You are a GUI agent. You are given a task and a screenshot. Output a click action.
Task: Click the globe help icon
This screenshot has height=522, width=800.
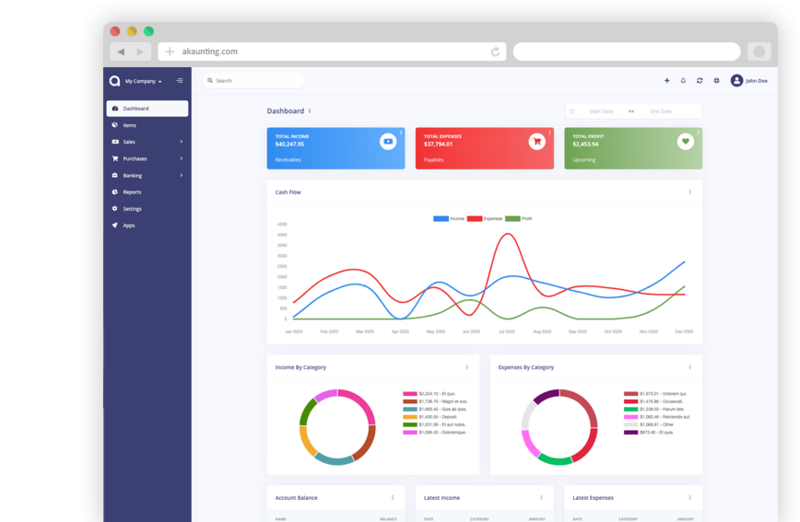(x=716, y=80)
